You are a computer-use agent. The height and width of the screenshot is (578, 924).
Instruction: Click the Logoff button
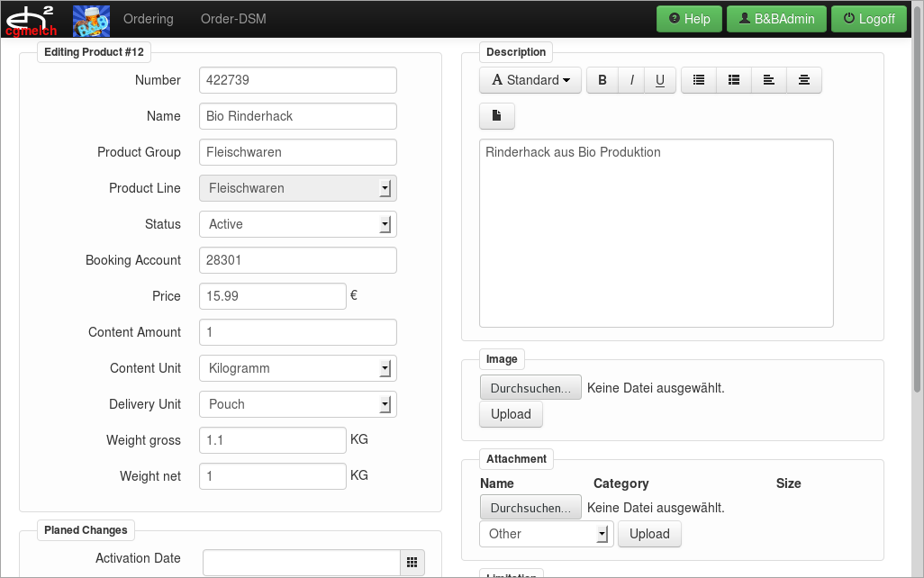(868, 19)
